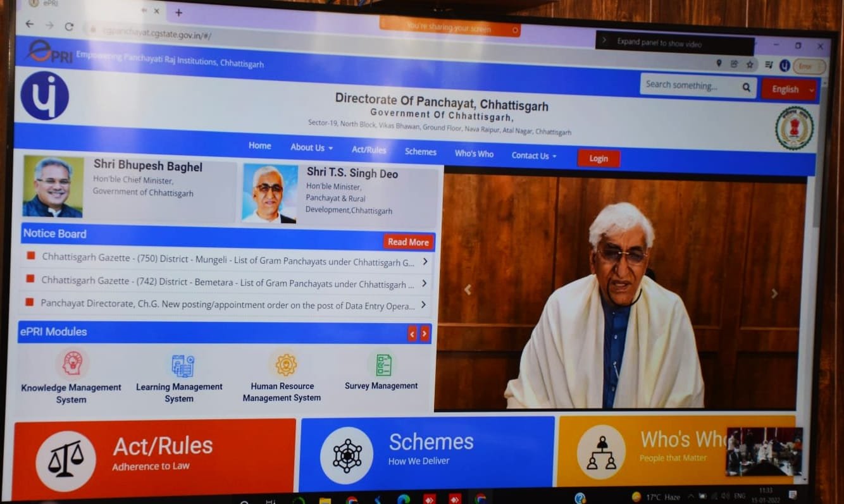Reload the page with refresh icon
The image size is (844, 504).
click(69, 27)
